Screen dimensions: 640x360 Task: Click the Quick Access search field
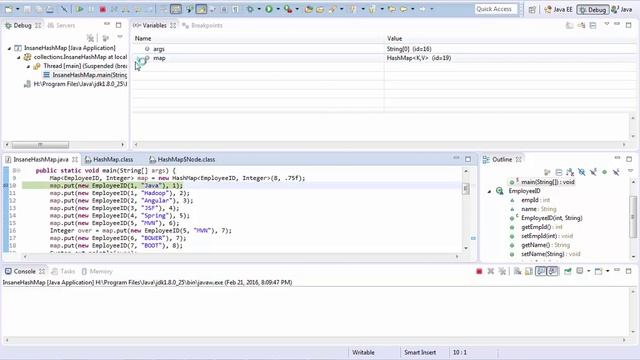[496, 9]
